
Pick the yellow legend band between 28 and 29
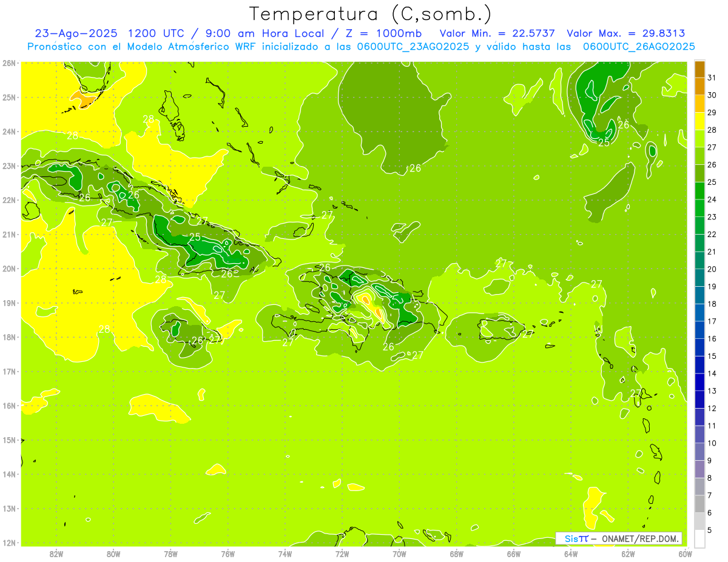(x=699, y=121)
